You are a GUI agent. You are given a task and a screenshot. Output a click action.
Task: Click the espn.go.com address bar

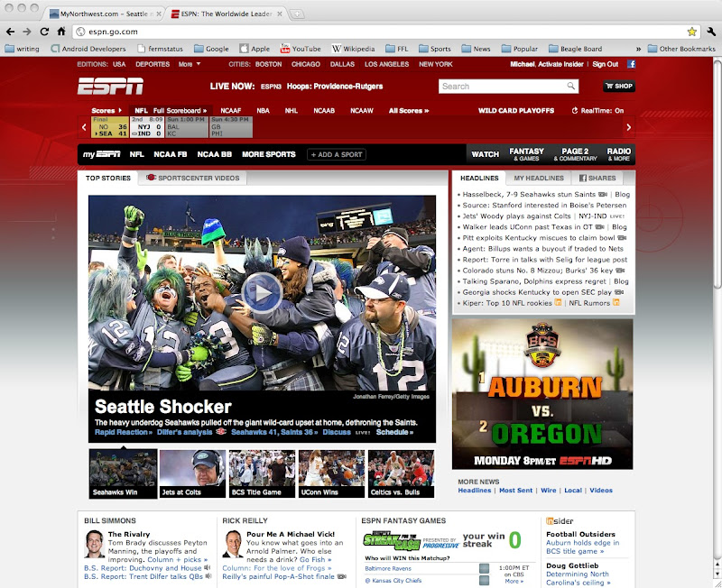(385, 32)
